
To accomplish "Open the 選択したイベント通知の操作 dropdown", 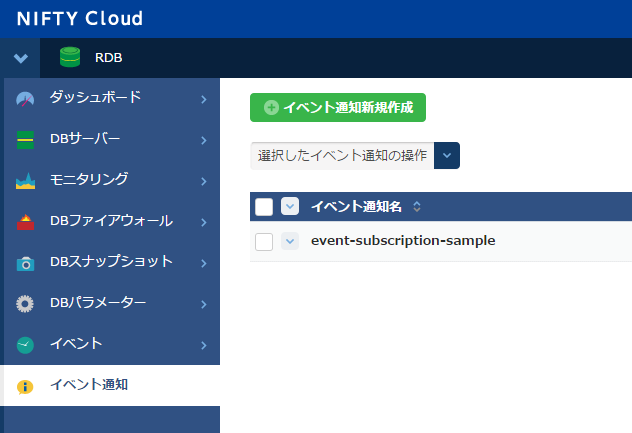I will (x=355, y=155).
